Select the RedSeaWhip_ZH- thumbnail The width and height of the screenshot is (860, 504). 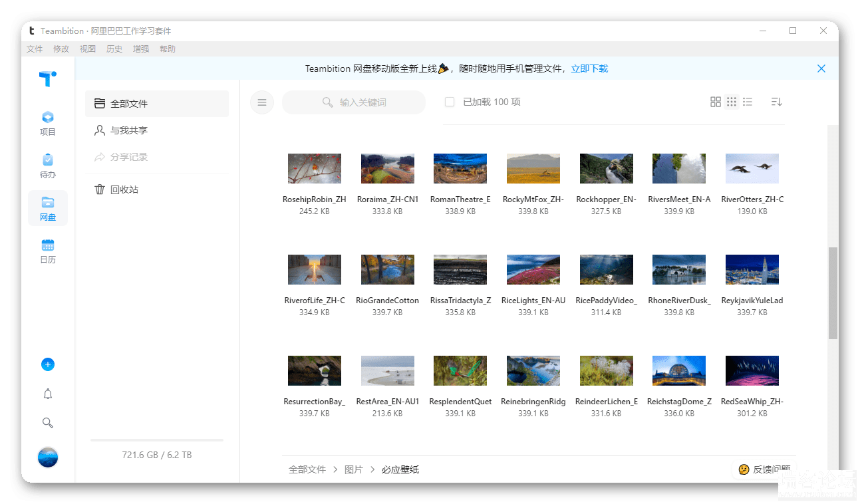tap(752, 370)
